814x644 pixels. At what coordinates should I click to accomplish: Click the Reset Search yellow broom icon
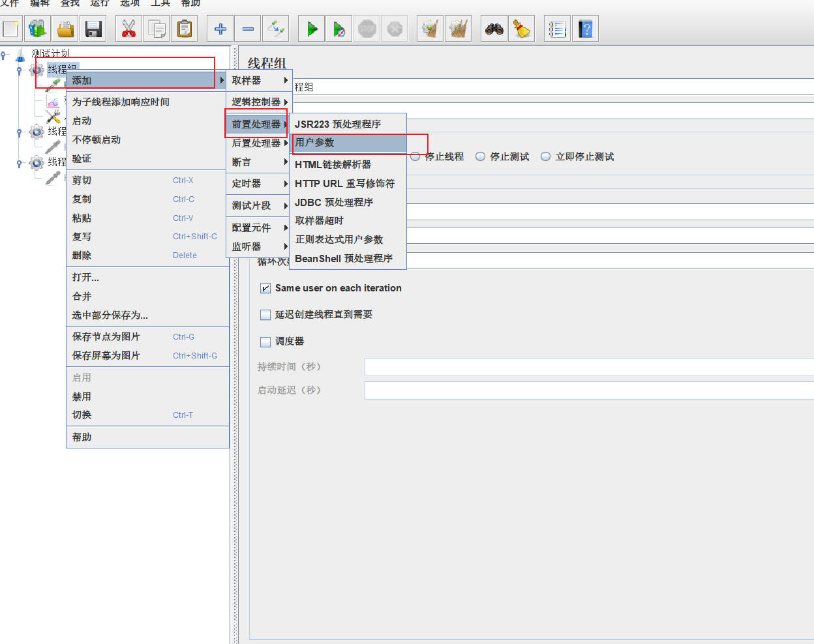(522, 29)
